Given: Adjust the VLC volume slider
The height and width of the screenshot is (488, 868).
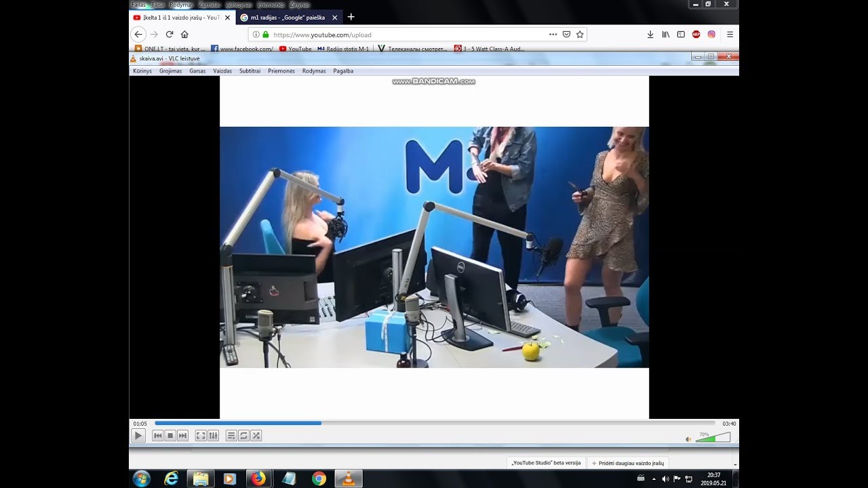Looking at the screenshot, I should click(713, 437).
